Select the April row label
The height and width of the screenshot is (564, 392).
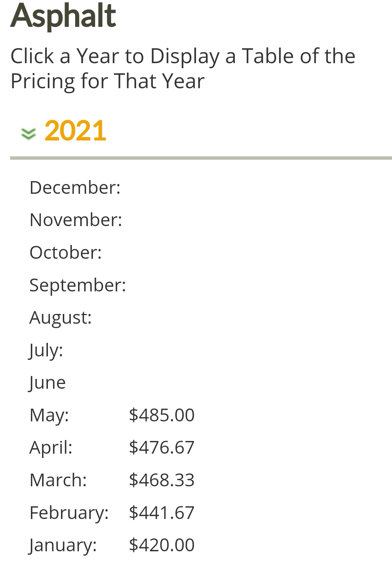[51, 447]
